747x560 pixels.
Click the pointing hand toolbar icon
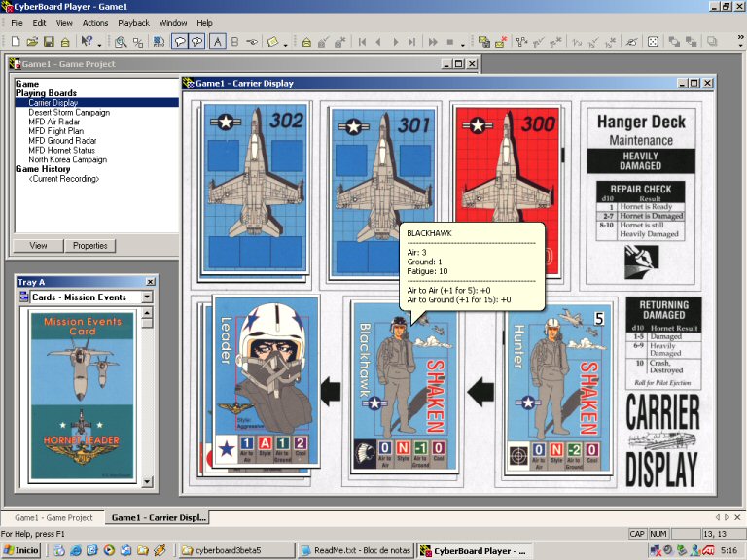coord(252,42)
